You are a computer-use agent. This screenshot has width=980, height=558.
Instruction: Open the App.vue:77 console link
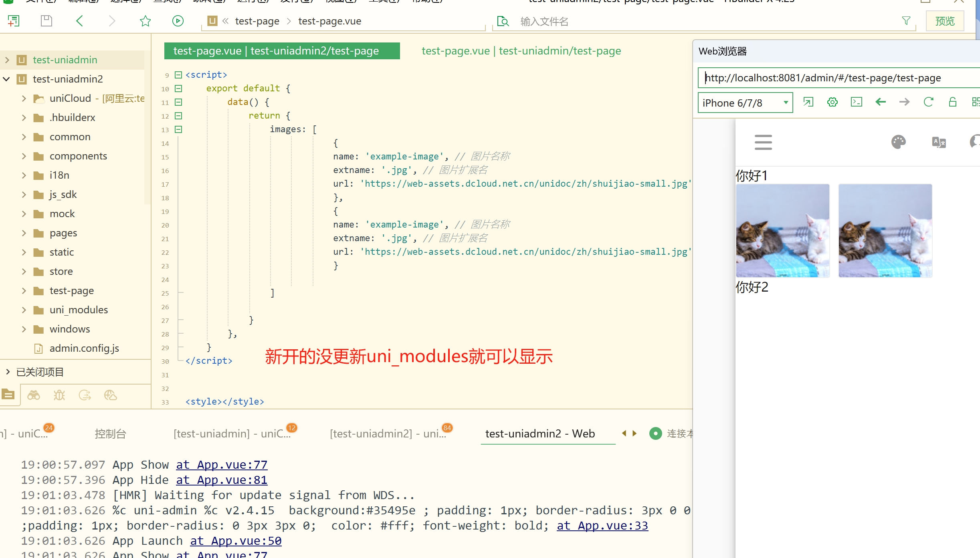[x=222, y=465]
